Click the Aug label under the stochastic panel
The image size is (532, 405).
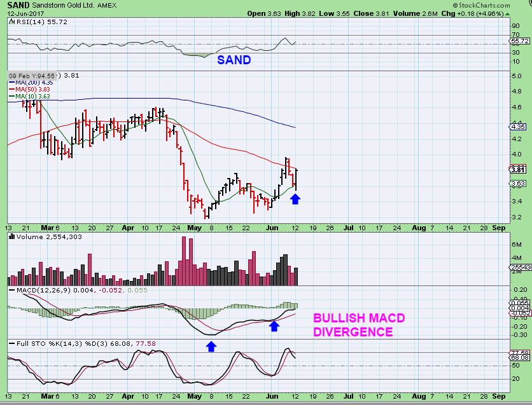[x=419, y=396]
